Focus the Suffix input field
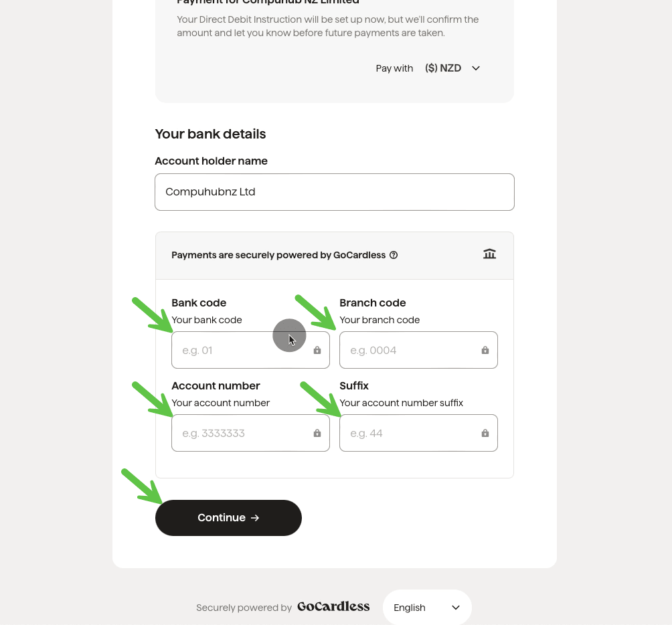The height and width of the screenshot is (625, 672). (x=410, y=434)
